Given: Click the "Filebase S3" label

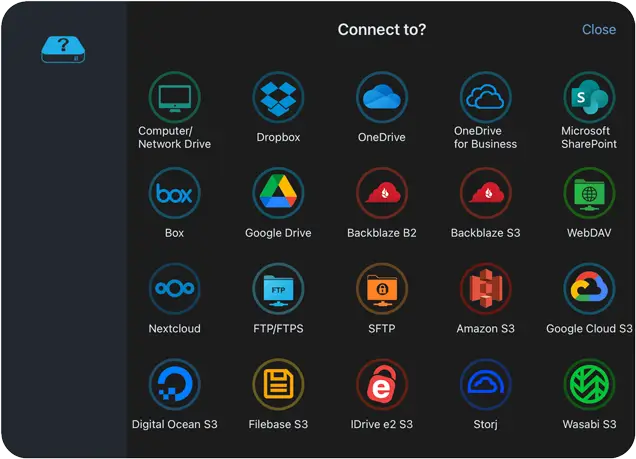Looking at the screenshot, I should (278, 424).
